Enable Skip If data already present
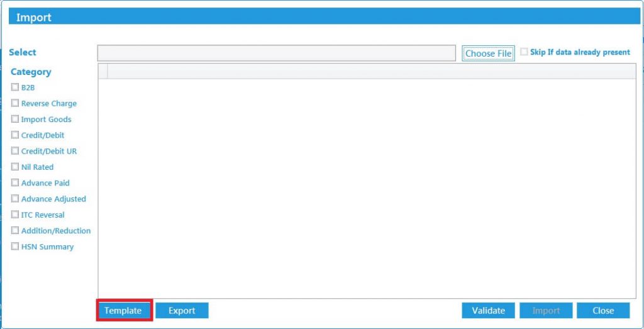Viewport: 644px width, 329px height. click(524, 52)
